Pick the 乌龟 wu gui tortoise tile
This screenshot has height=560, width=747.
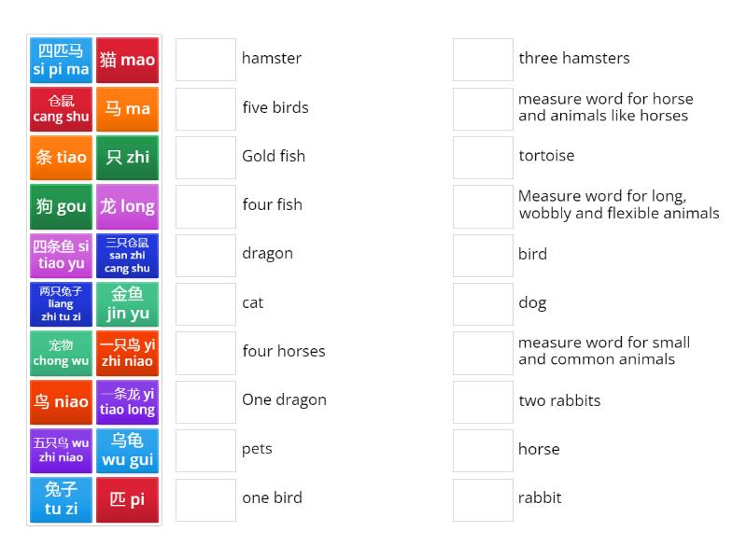128,451
